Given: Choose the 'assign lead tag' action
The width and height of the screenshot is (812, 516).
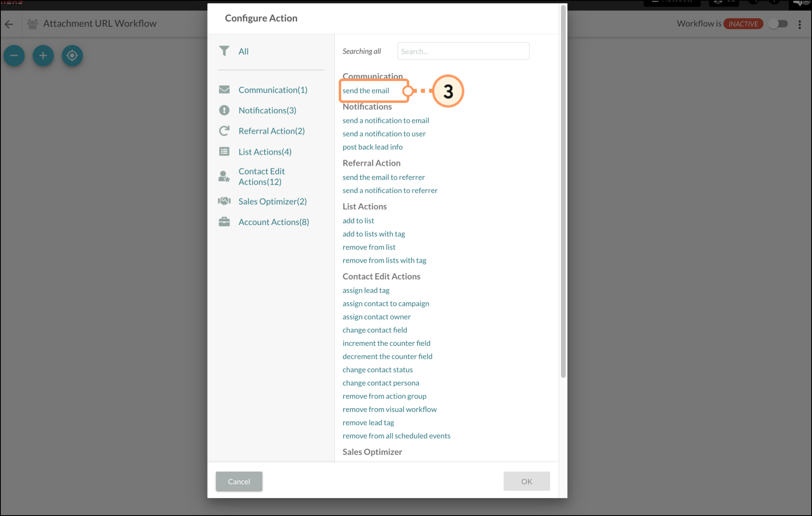Looking at the screenshot, I should [x=366, y=290].
